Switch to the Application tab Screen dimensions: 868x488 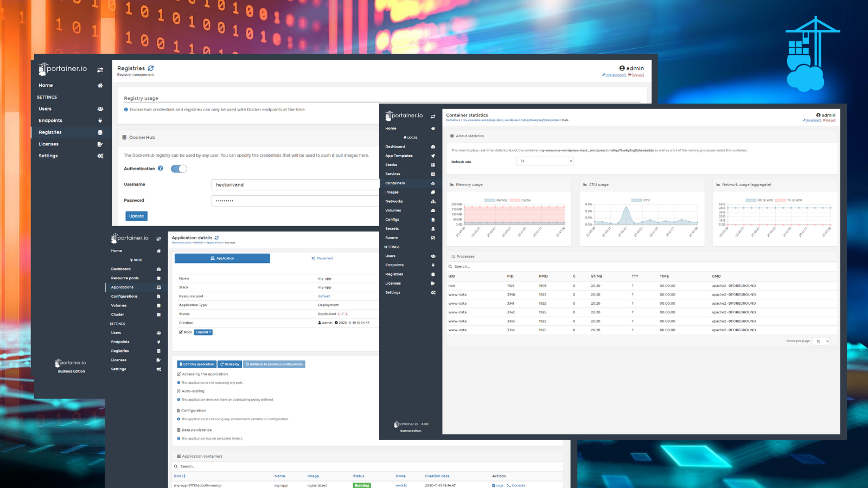[222, 259]
